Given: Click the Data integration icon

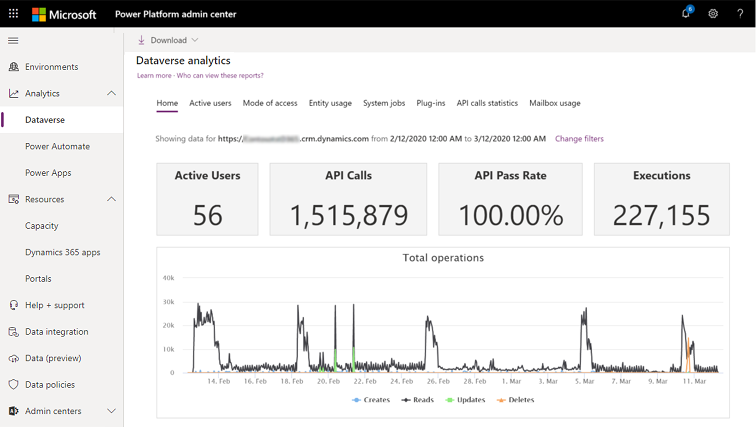Looking at the screenshot, I should click(x=14, y=332).
